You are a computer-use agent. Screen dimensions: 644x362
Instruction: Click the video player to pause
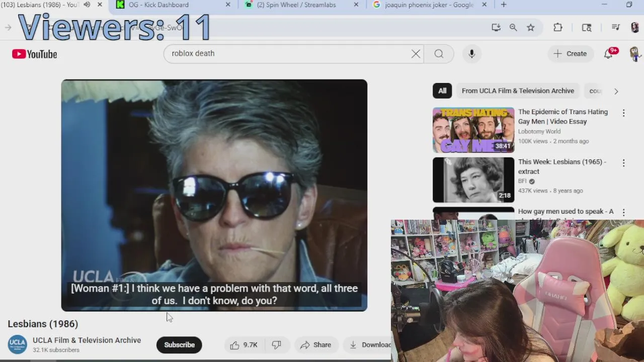[x=214, y=195]
